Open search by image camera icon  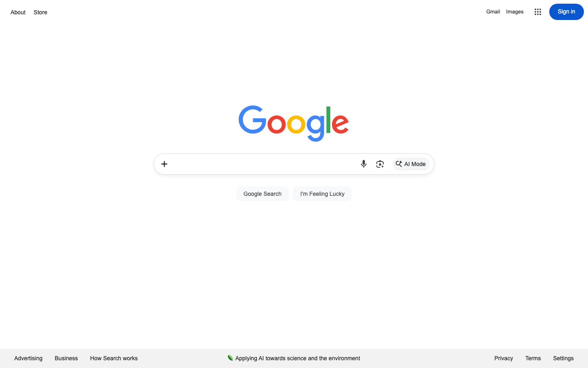380,164
